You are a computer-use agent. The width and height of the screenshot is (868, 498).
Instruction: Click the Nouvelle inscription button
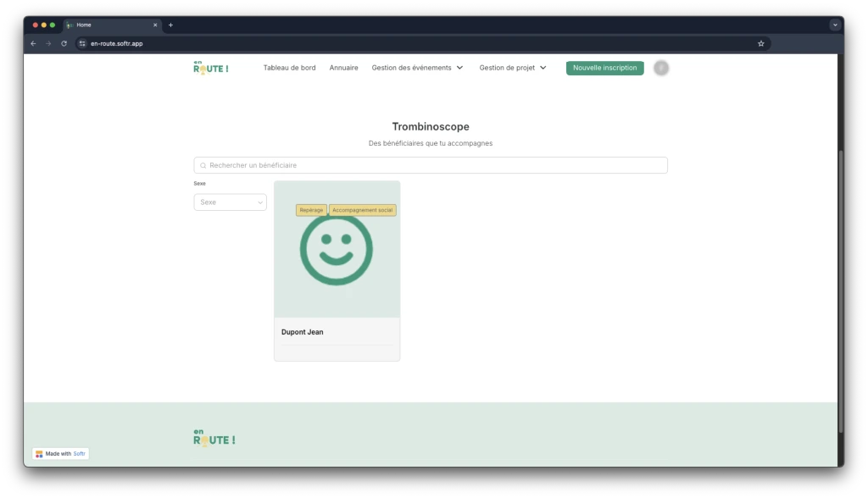604,68
